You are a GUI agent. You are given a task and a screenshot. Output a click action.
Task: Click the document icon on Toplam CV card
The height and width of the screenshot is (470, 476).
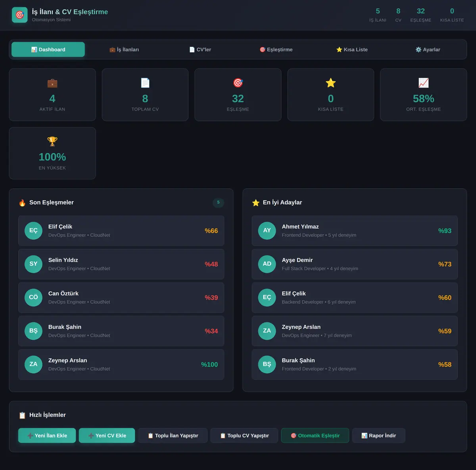point(145,83)
